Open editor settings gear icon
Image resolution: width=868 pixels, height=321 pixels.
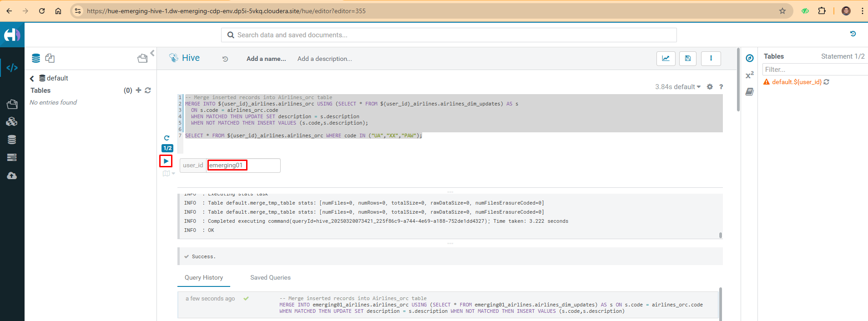click(x=710, y=87)
